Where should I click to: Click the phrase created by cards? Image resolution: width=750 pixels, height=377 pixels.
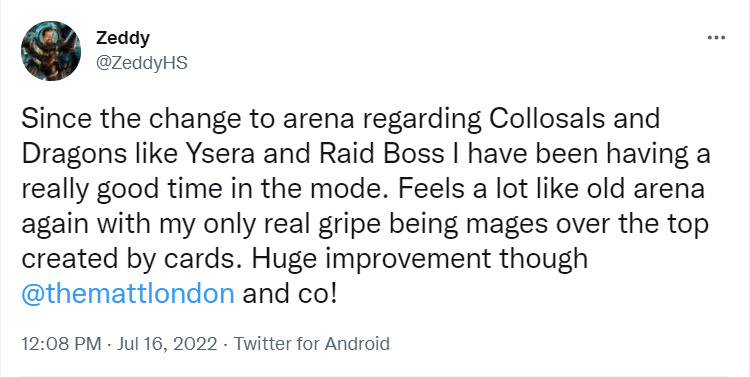(133, 259)
